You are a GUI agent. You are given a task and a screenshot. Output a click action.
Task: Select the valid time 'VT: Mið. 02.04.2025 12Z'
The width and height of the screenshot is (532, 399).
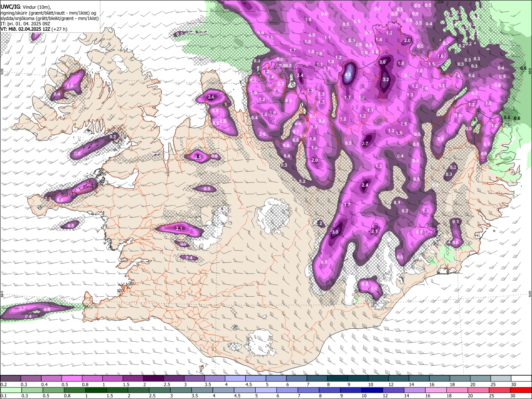25,29
